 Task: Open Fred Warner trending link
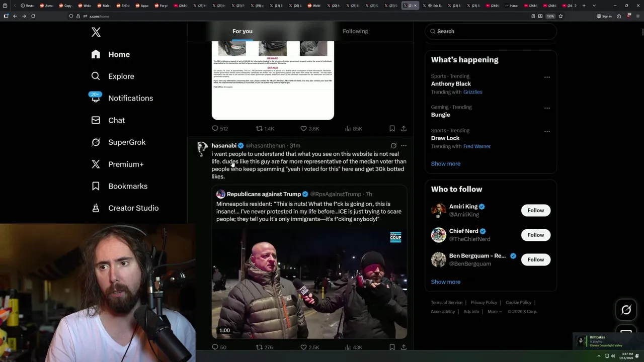[x=477, y=146]
